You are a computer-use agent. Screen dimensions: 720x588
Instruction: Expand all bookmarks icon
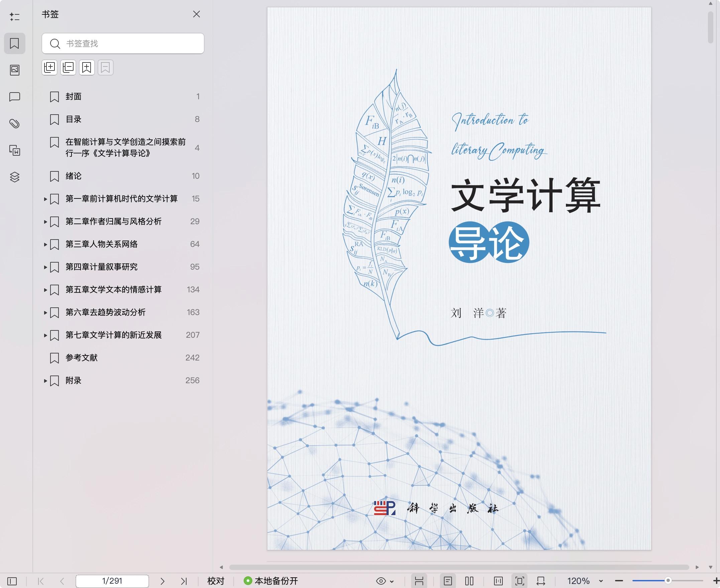tap(49, 67)
